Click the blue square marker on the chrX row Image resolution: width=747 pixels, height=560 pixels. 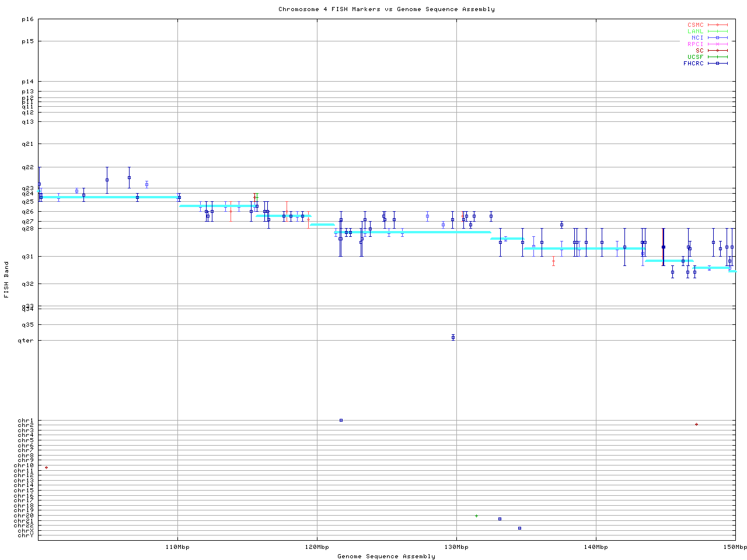tap(519, 528)
